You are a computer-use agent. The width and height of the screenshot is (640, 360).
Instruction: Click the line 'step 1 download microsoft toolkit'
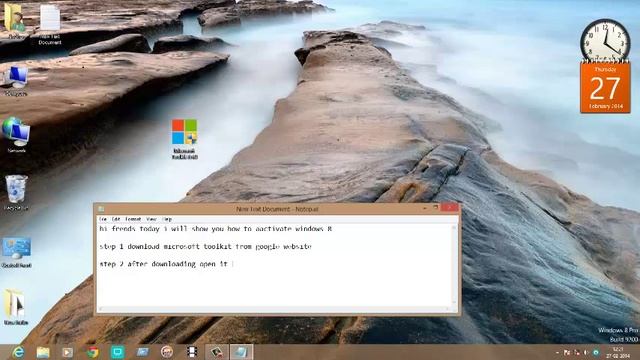coord(205,247)
